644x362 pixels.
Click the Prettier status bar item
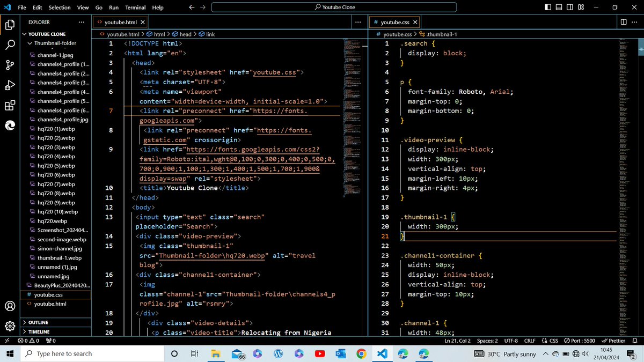pos(613,341)
